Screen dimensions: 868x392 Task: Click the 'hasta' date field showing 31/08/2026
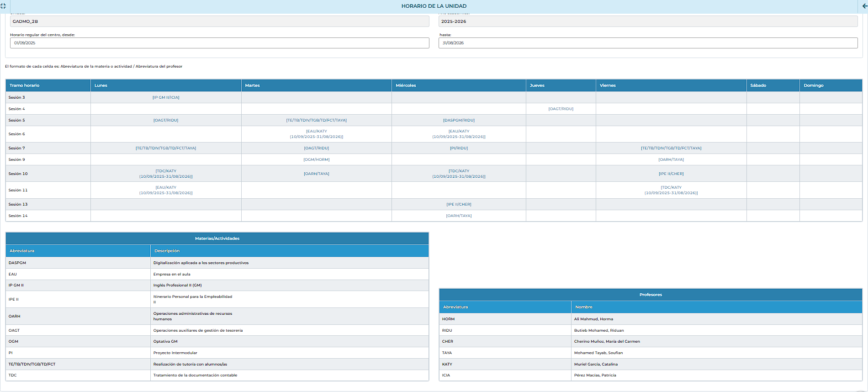pos(648,43)
